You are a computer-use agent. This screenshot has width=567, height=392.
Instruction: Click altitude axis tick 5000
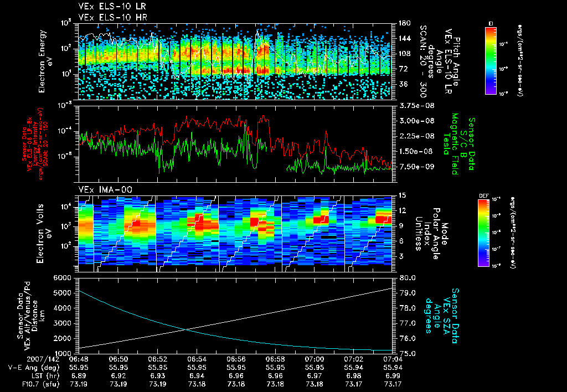(62, 293)
